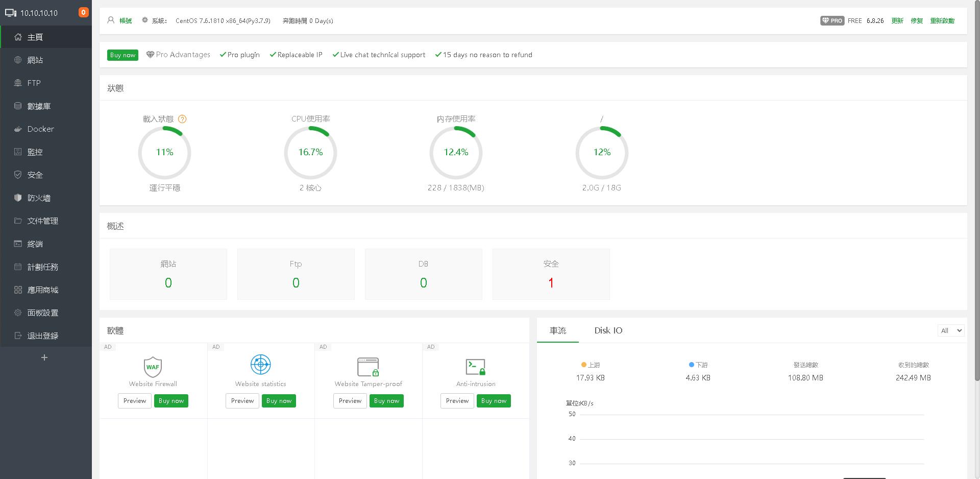Switch to the 車流 traffic tab
The width and height of the screenshot is (980, 479).
pyautogui.click(x=558, y=330)
